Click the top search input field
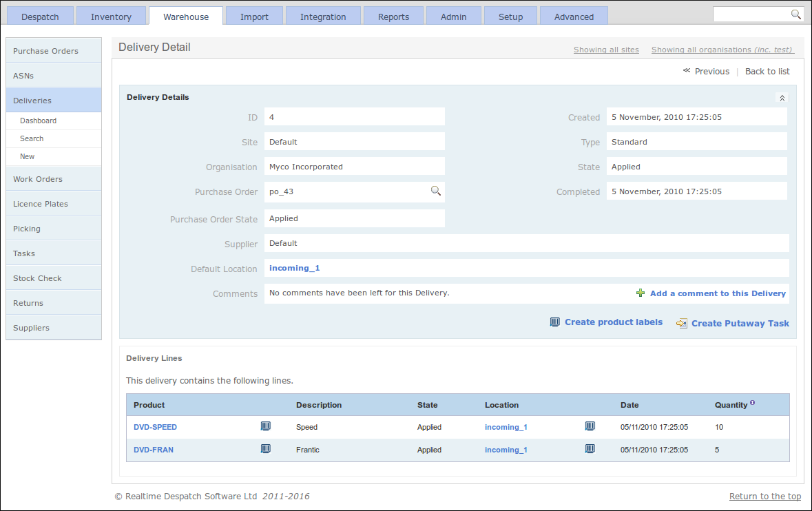Image resolution: width=812 pixels, height=511 pixels. [751, 14]
